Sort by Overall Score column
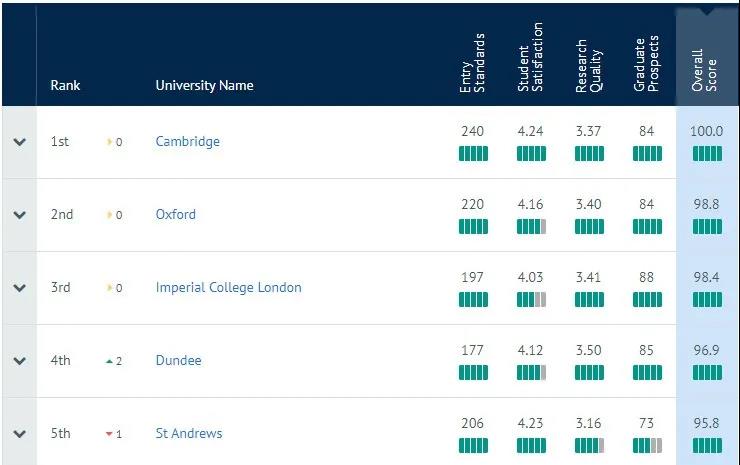Viewport: 740px width, 465px height. tap(704, 69)
